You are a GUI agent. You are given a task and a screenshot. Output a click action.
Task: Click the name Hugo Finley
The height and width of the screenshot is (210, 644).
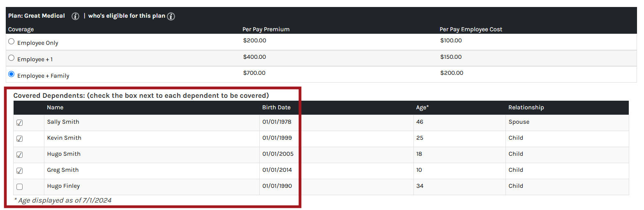tap(64, 186)
